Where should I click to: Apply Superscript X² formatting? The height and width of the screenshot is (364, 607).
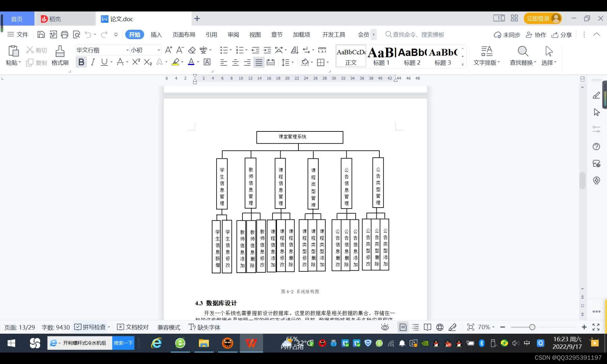(136, 62)
